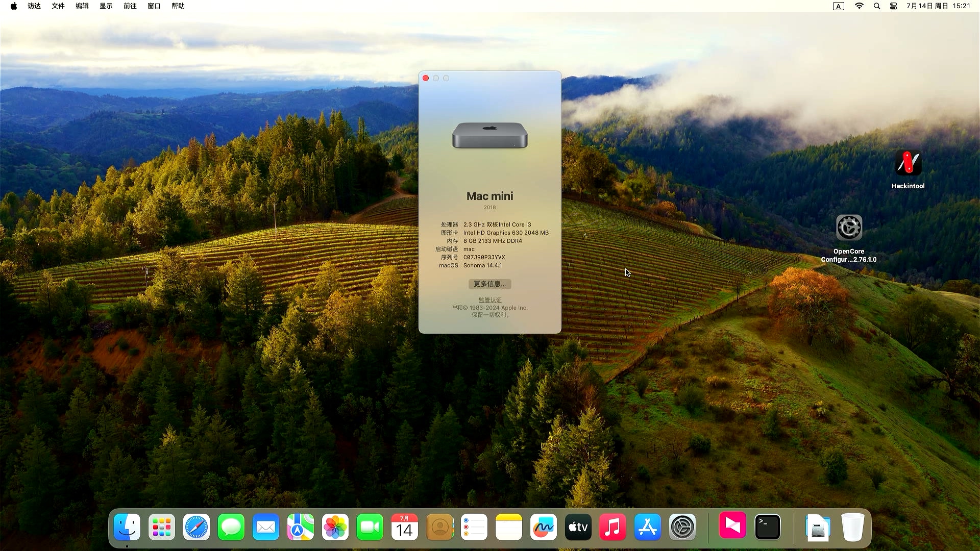Click the memory text 8 GB 2133 MHz DDR4

tap(493, 241)
